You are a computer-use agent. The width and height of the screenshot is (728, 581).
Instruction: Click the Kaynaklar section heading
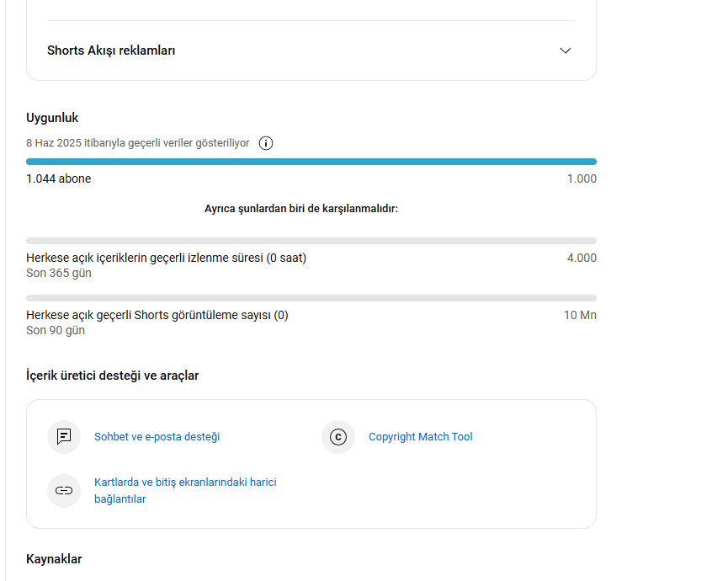click(54, 559)
